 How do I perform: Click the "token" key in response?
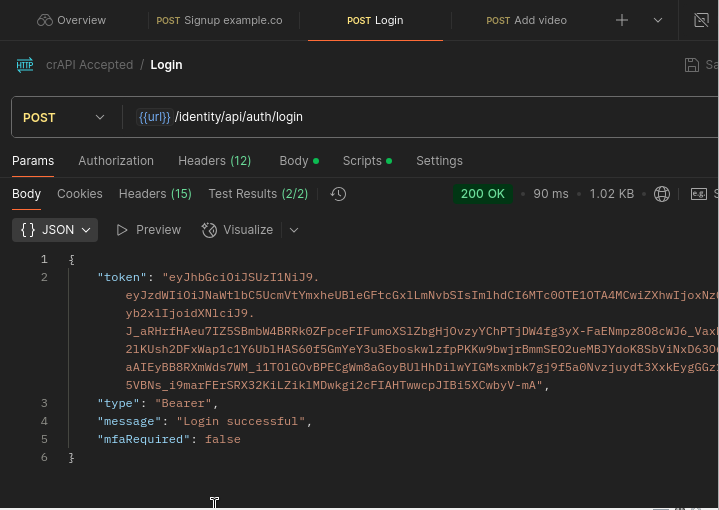coord(122,277)
